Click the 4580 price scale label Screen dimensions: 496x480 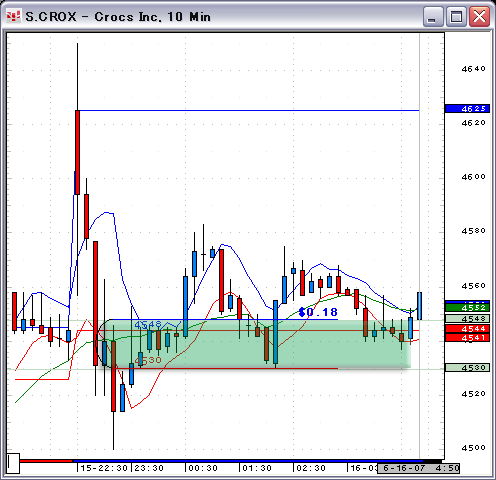click(473, 231)
